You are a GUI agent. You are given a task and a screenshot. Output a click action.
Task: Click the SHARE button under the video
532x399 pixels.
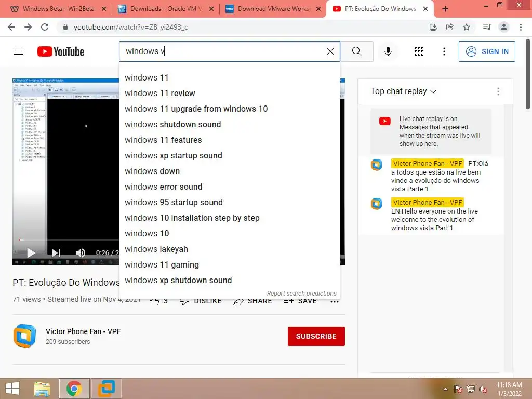point(253,301)
